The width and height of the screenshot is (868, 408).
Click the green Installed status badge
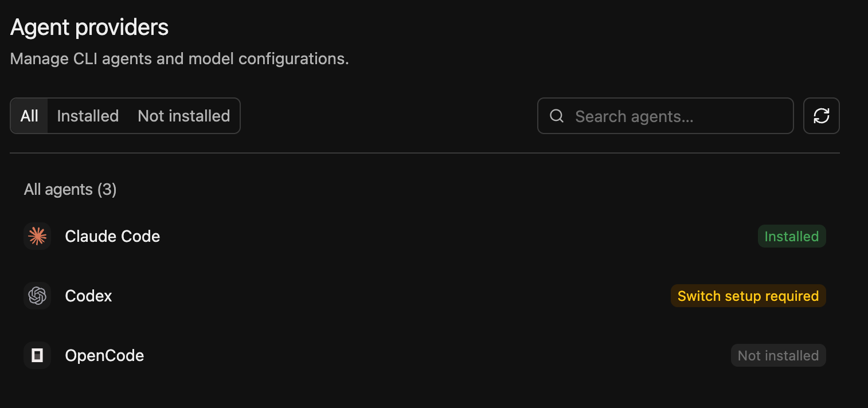pyautogui.click(x=792, y=236)
